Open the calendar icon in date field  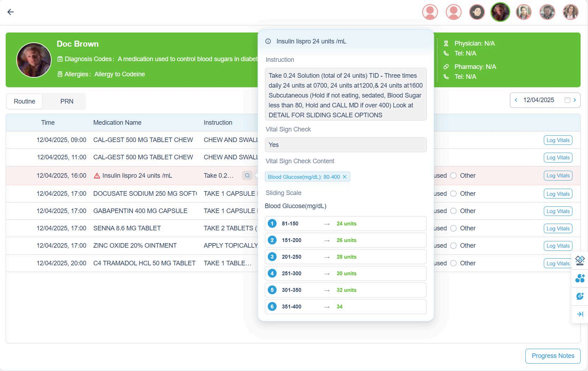[x=567, y=100]
